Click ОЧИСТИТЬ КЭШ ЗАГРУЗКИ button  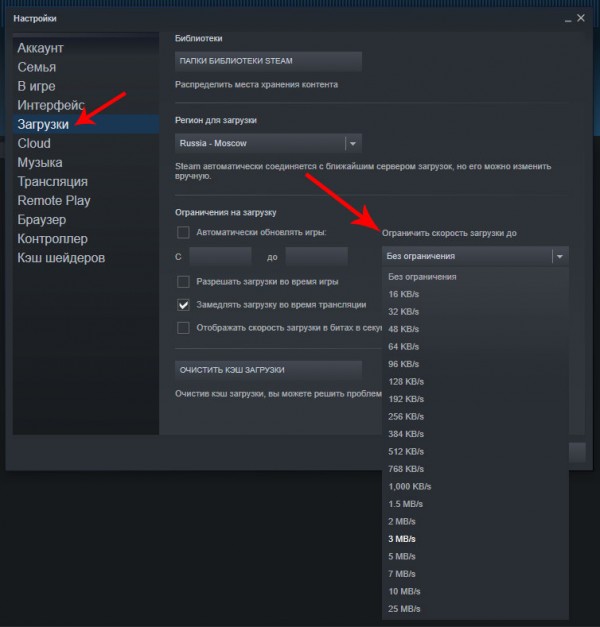point(268,370)
